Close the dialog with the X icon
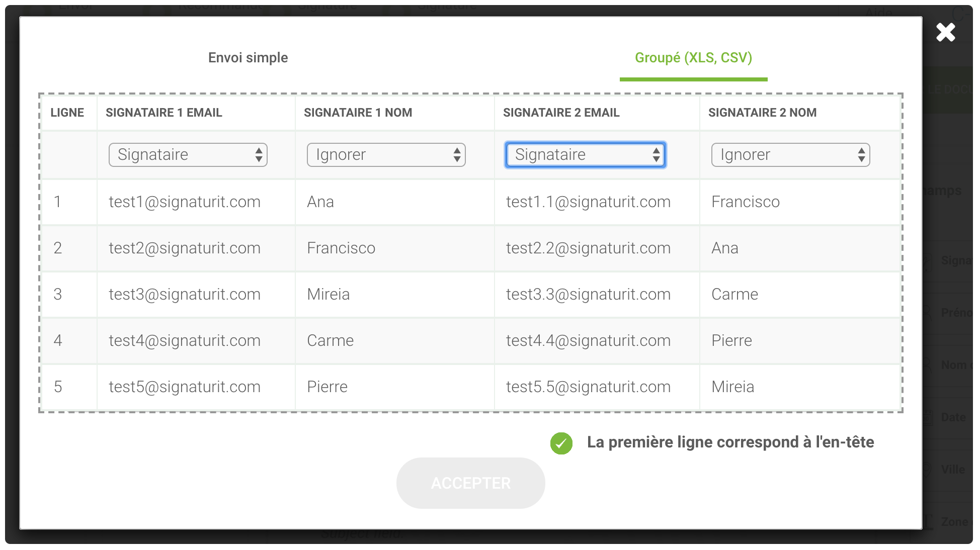The width and height of the screenshot is (980, 550). coord(945,32)
